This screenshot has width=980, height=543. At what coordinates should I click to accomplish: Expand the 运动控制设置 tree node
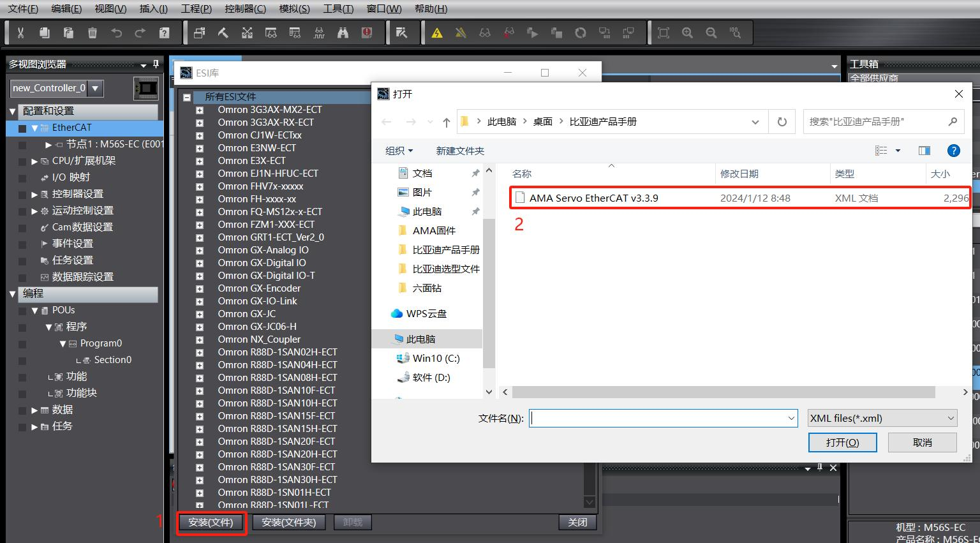tap(34, 211)
